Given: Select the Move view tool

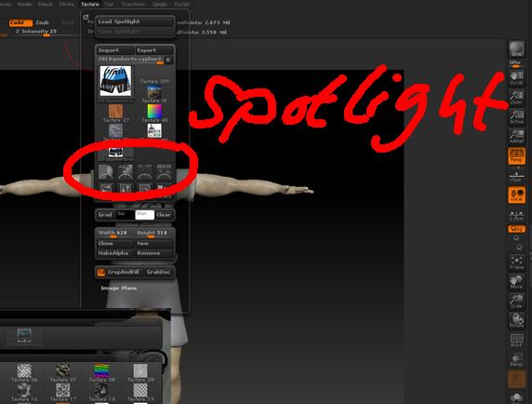Looking at the screenshot, I should [516, 282].
